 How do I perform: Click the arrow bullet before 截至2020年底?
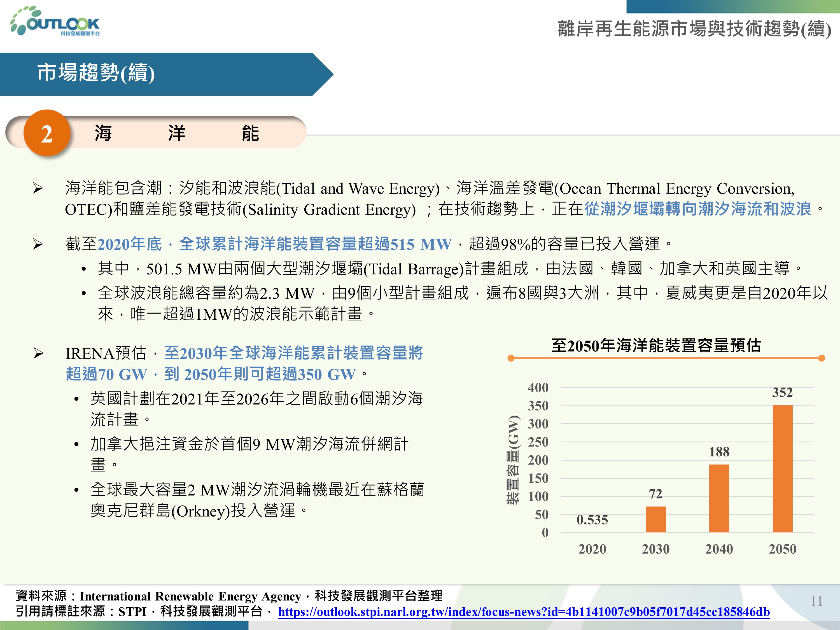[38, 244]
